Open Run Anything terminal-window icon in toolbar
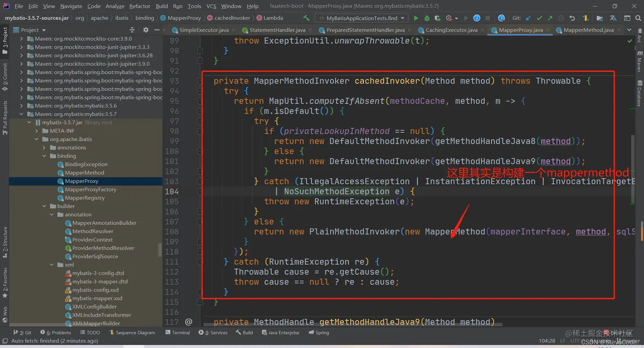This screenshot has width=644, height=348. 627,18
